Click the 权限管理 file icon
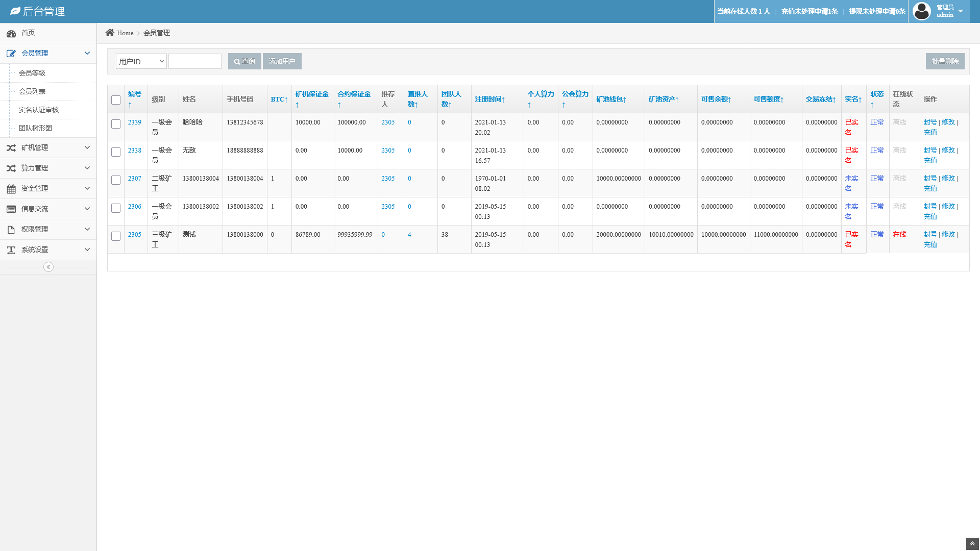This screenshot has height=551, width=980. click(11, 230)
